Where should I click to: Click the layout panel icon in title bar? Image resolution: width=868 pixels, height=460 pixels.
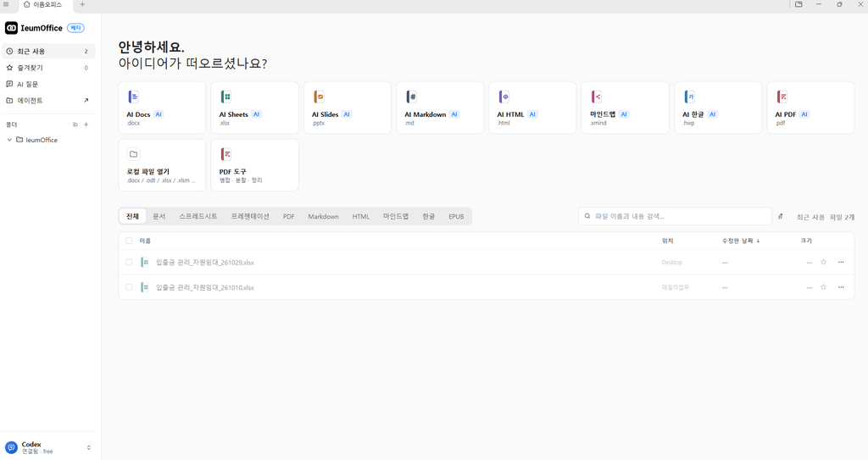click(x=798, y=4)
